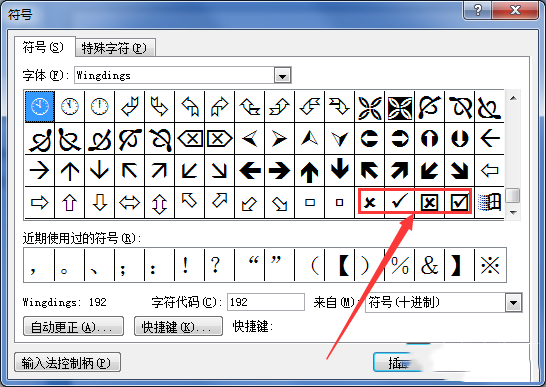Pick the circled right arrow symbol
This screenshot has height=387, width=546.
tap(399, 139)
